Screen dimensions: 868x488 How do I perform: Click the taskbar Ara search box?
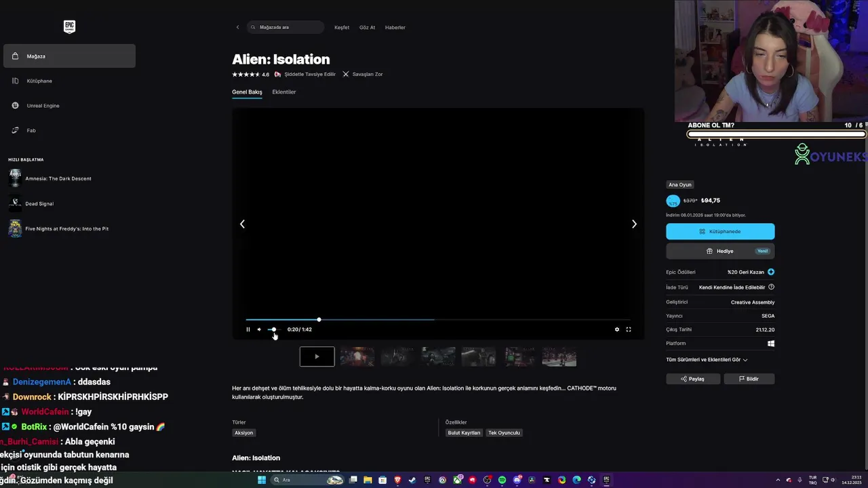click(307, 480)
